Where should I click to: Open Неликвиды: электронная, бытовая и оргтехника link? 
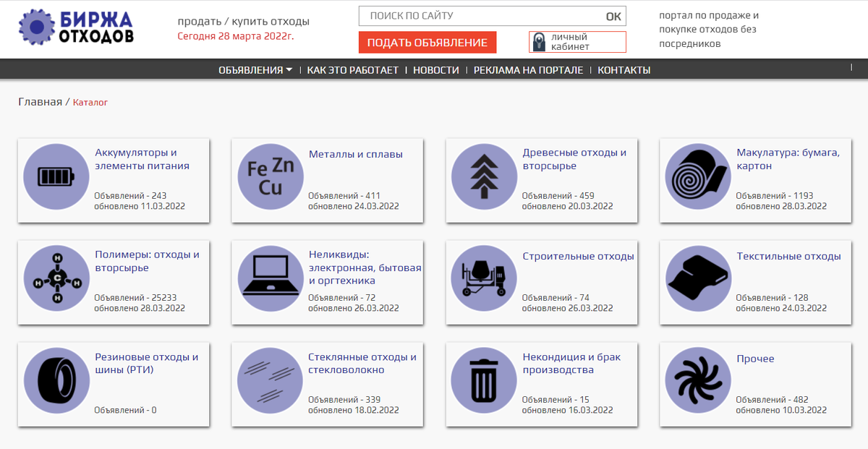tap(365, 268)
